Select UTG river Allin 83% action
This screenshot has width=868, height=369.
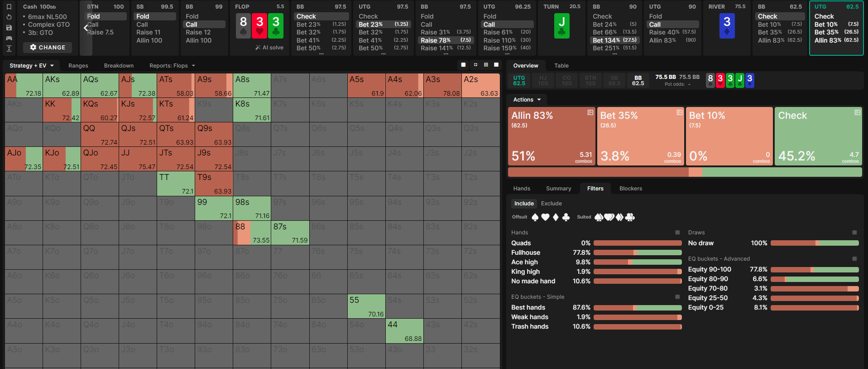point(836,40)
